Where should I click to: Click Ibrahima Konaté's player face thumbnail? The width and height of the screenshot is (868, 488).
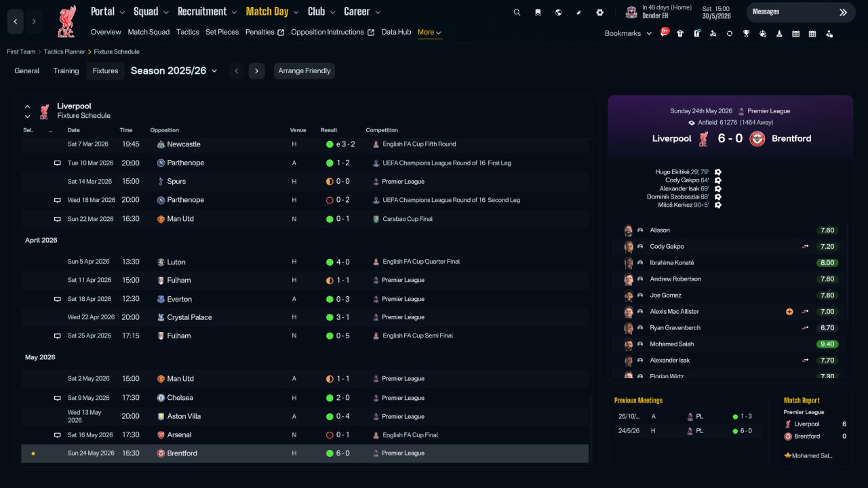point(629,263)
